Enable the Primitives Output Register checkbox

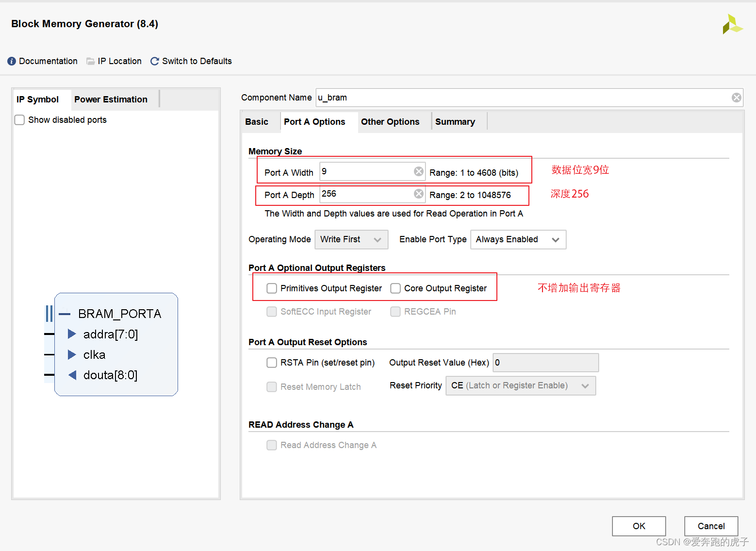pos(272,288)
